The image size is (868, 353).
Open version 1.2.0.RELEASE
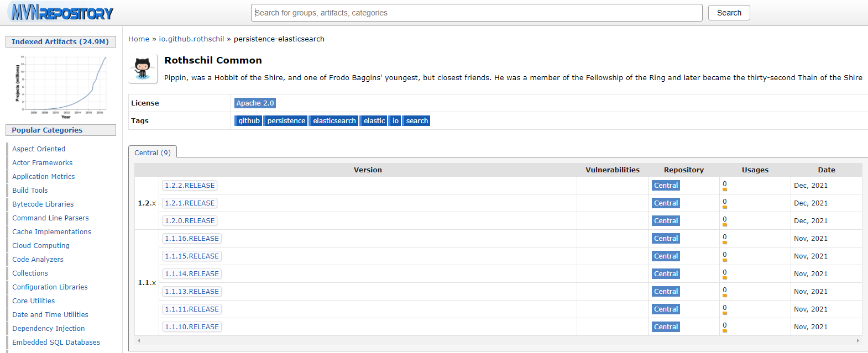click(190, 221)
